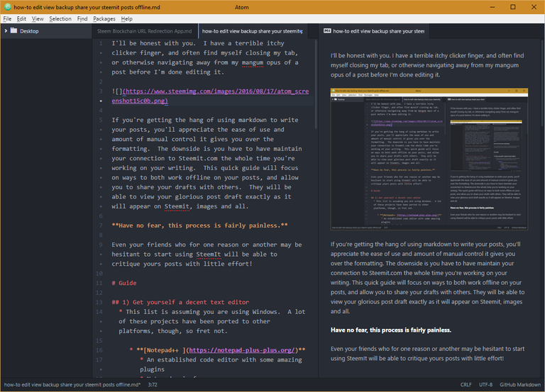Screen dimensions: 545x392
Task: Open the Packages menu
Action: point(104,18)
